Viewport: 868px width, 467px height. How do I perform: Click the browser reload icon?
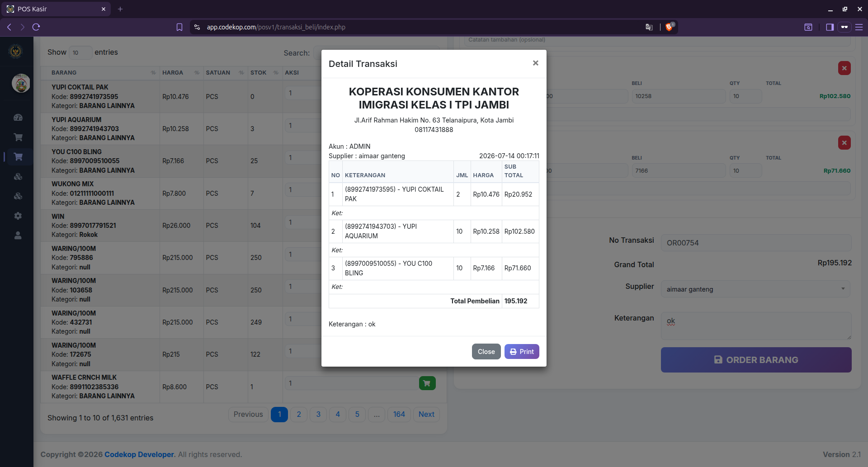point(36,27)
